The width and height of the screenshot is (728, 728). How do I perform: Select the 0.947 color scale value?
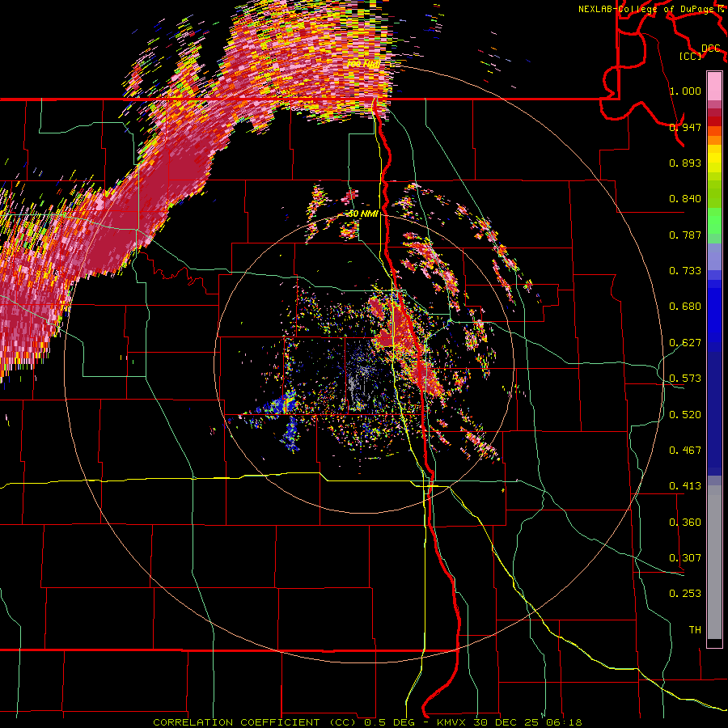pos(685,127)
